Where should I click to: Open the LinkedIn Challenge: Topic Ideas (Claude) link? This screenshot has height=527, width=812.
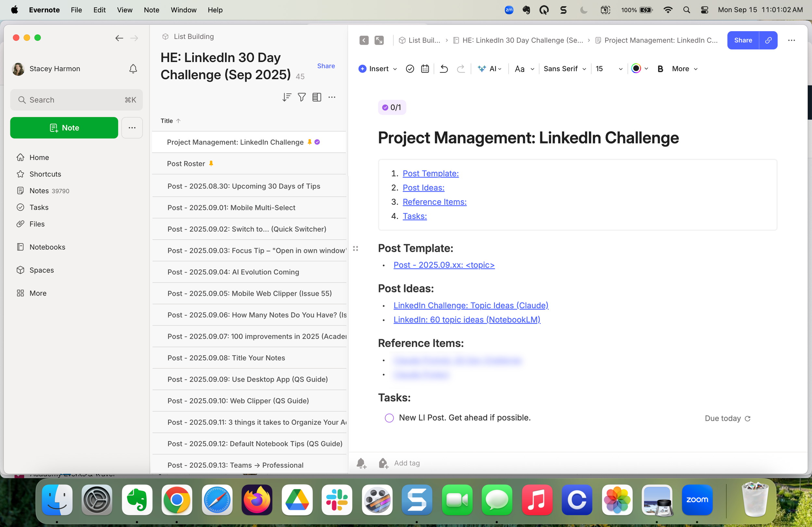click(x=471, y=305)
